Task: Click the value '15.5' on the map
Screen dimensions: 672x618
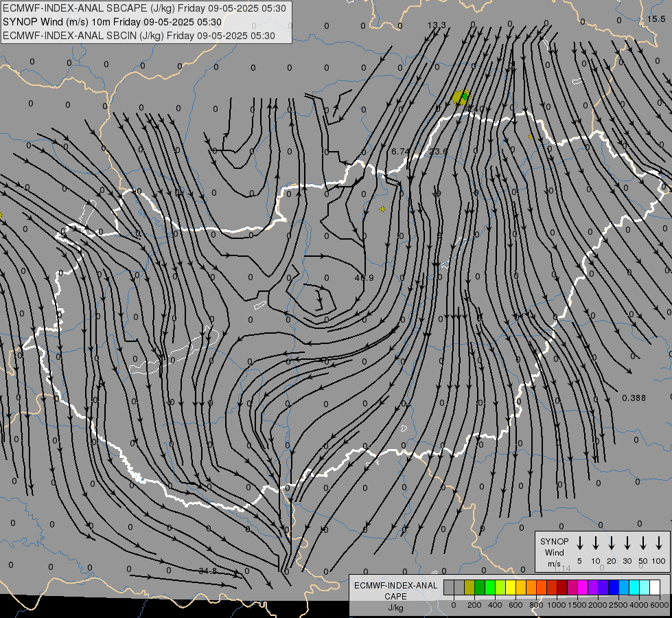Action: [x=656, y=19]
